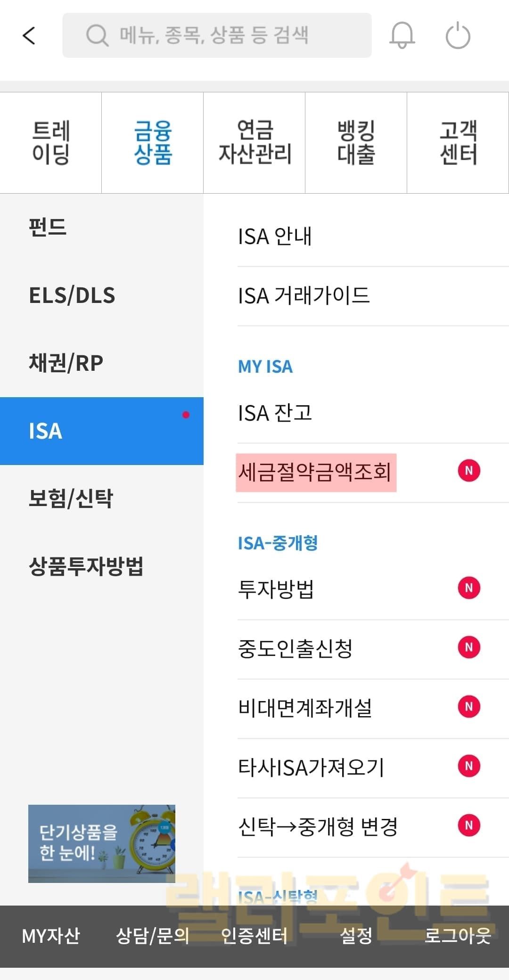Choose 채권/RP from side menu
This screenshot has width=509, height=980.
pos(66,363)
